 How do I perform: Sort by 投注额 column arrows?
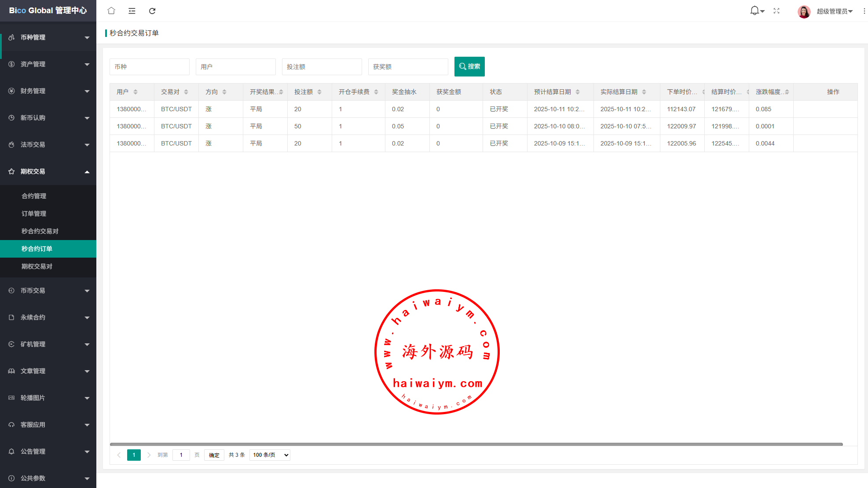pos(319,92)
